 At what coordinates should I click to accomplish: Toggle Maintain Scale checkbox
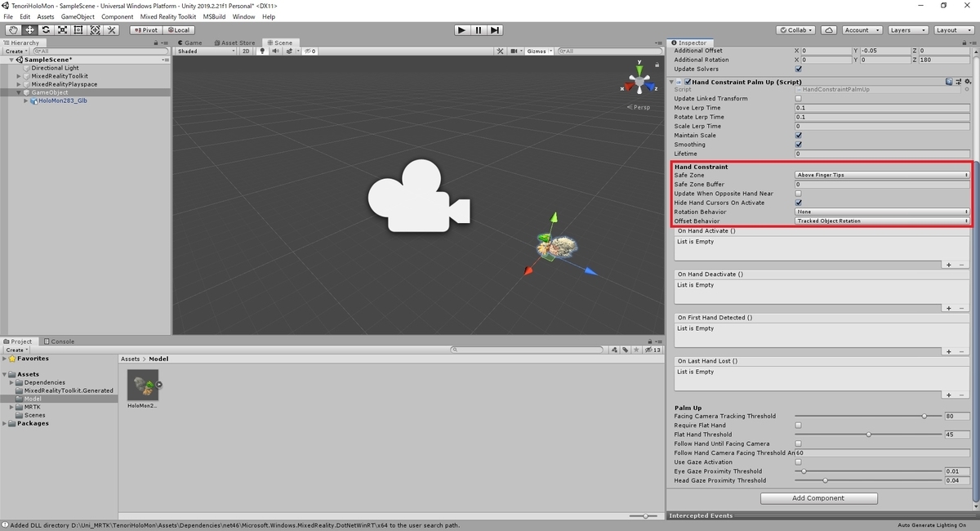point(798,136)
